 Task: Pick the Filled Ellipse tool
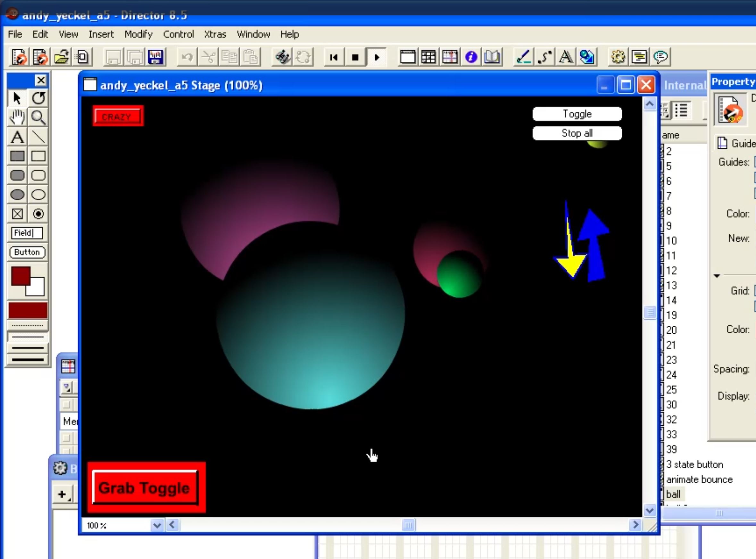point(17,195)
